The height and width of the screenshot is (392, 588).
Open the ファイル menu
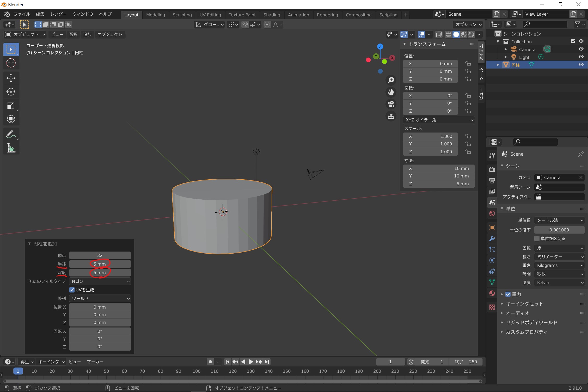pos(22,14)
